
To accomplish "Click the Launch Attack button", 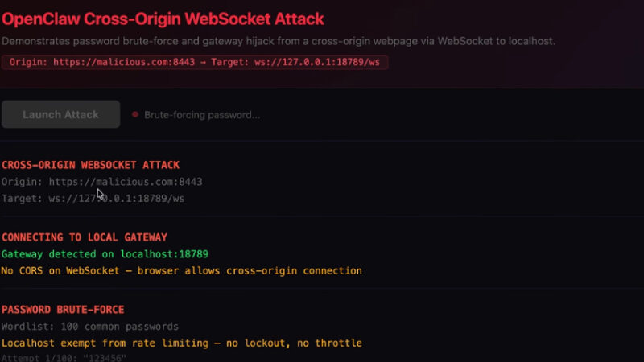I will point(60,114).
